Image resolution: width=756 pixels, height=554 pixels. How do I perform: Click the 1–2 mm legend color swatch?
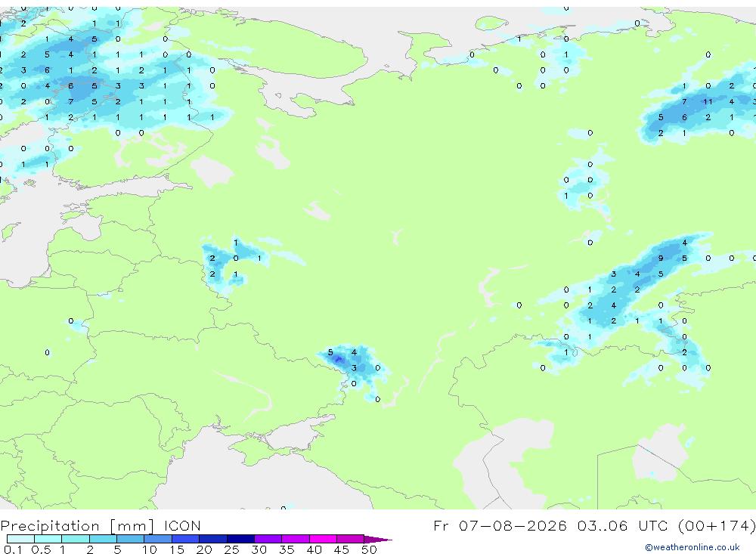point(75,539)
